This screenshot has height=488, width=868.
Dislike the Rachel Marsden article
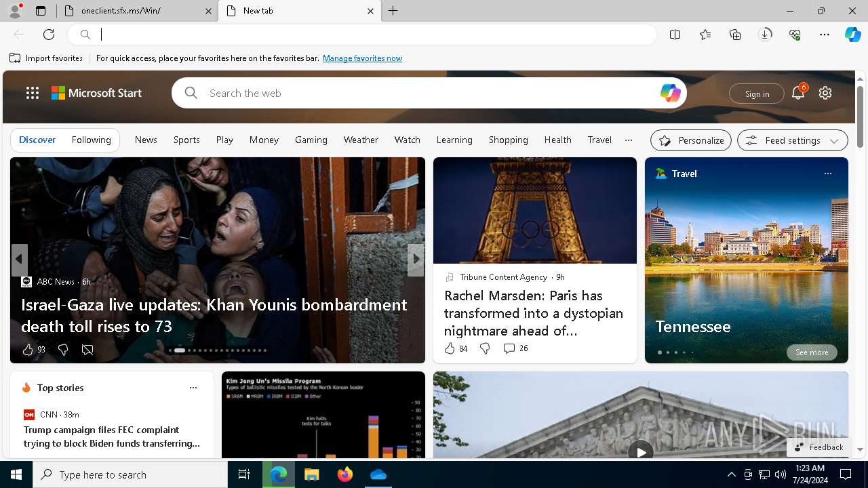point(485,348)
